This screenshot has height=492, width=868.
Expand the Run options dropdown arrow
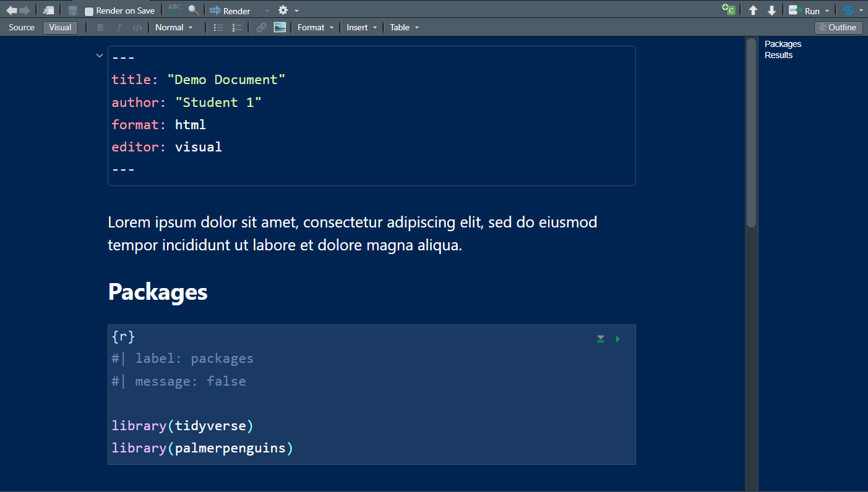point(827,11)
